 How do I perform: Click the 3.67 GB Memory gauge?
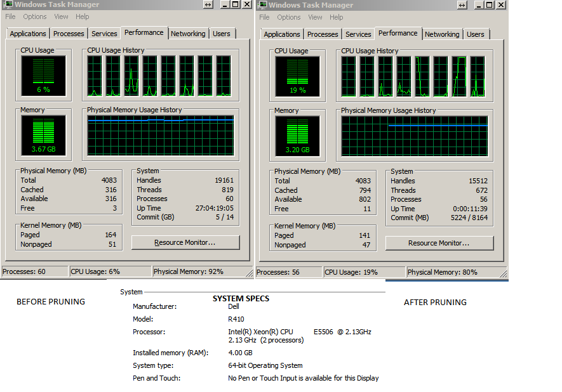coord(43,135)
